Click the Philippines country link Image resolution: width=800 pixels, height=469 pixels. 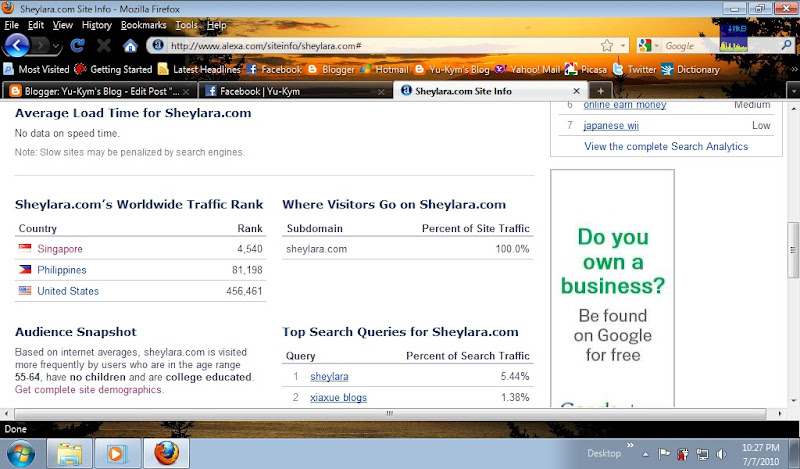(62, 270)
